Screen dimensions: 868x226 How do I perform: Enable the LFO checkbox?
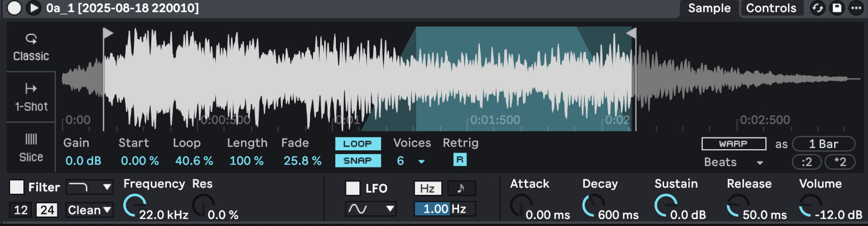pyautogui.click(x=353, y=188)
